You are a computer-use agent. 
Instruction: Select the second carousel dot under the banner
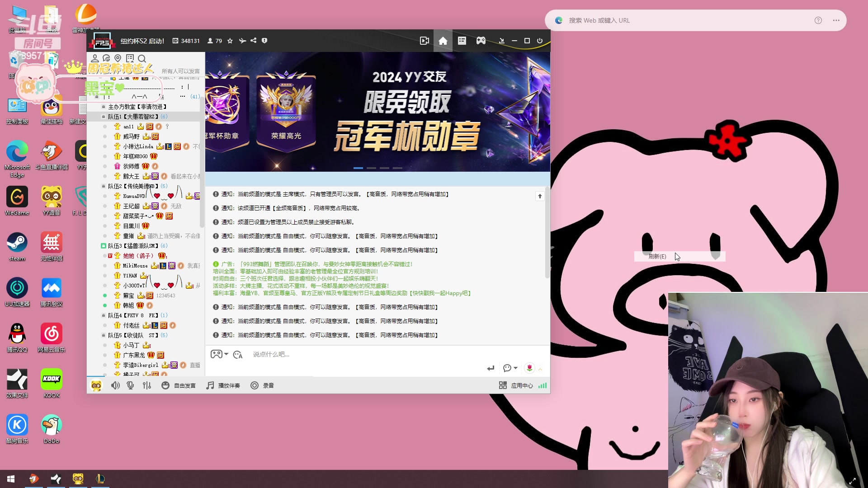point(372,168)
